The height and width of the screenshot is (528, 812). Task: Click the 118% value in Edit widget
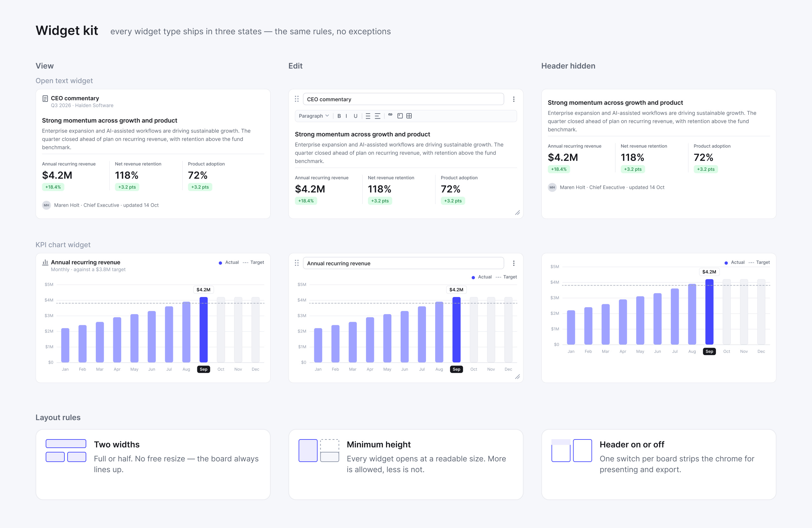[x=379, y=189]
